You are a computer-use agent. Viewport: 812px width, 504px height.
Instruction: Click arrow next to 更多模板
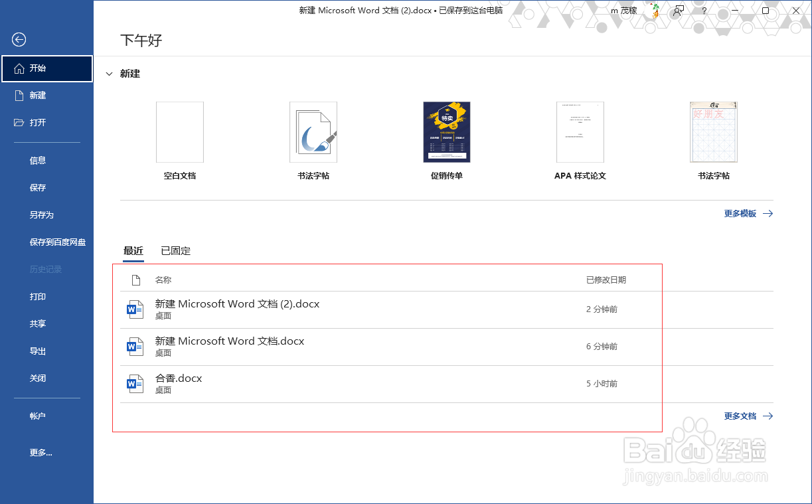tap(768, 214)
